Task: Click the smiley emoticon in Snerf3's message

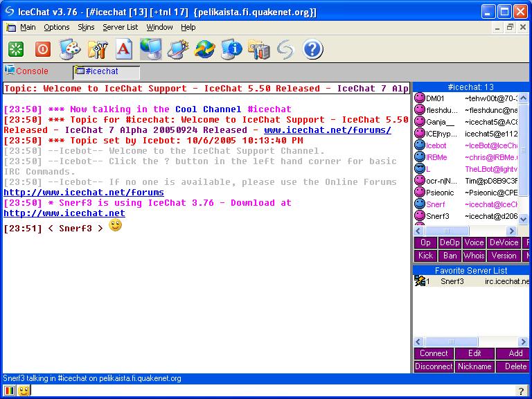Action: tap(116, 225)
